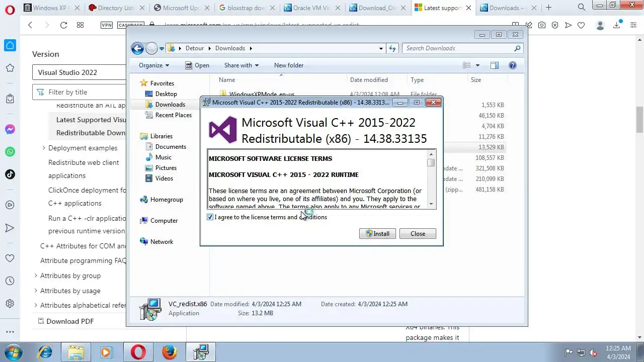Expand the Attributes by group node
This screenshot has height=362, width=644.
[36, 276]
